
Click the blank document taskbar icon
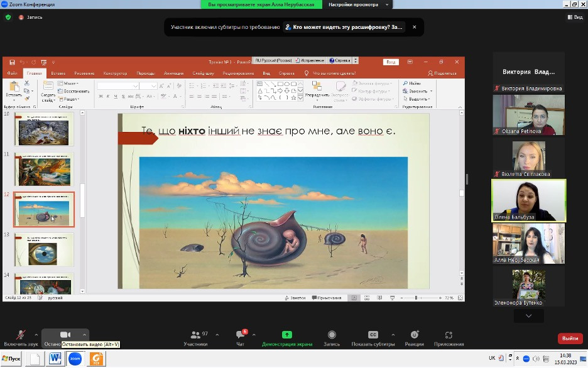tap(35, 359)
